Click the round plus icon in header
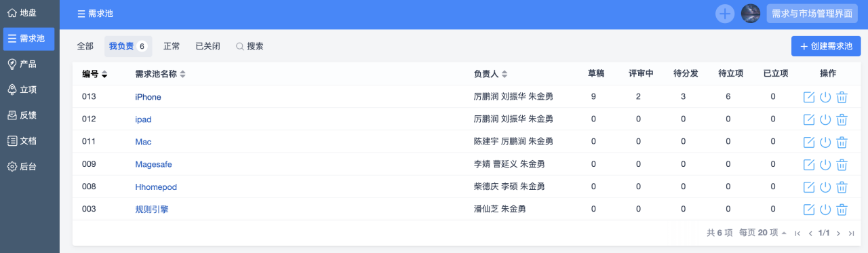Image resolution: width=868 pixels, height=253 pixels. coord(725,14)
